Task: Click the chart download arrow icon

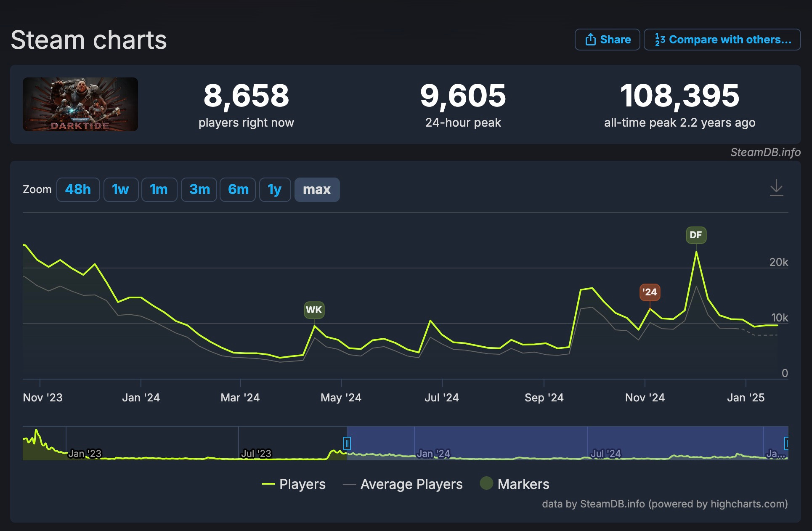Action: (x=776, y=188)
